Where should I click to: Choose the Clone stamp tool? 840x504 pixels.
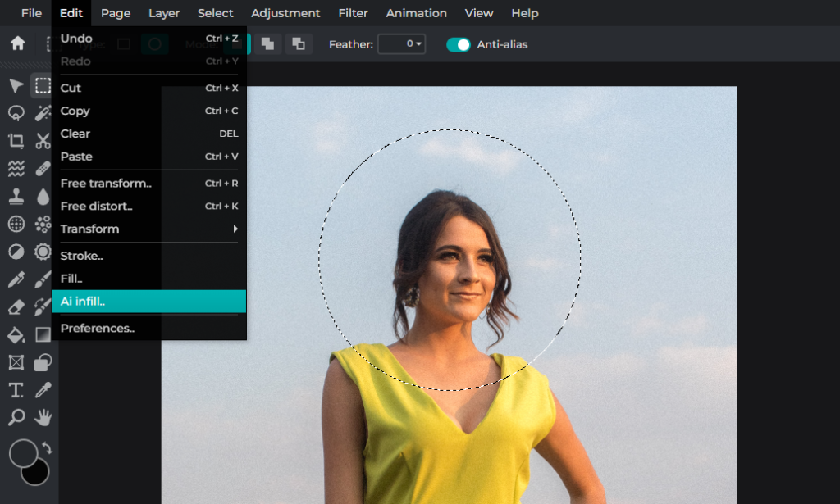[x=16, y=197]
